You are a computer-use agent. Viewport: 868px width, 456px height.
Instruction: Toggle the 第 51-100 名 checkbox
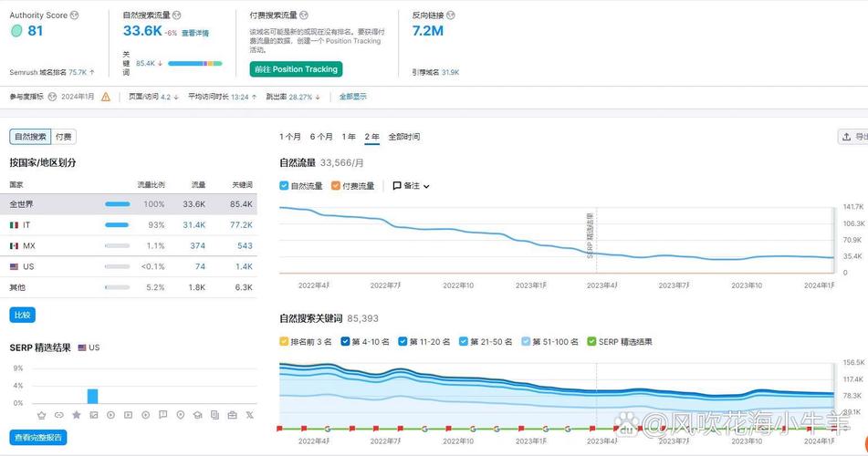click(x=526, y=341)
